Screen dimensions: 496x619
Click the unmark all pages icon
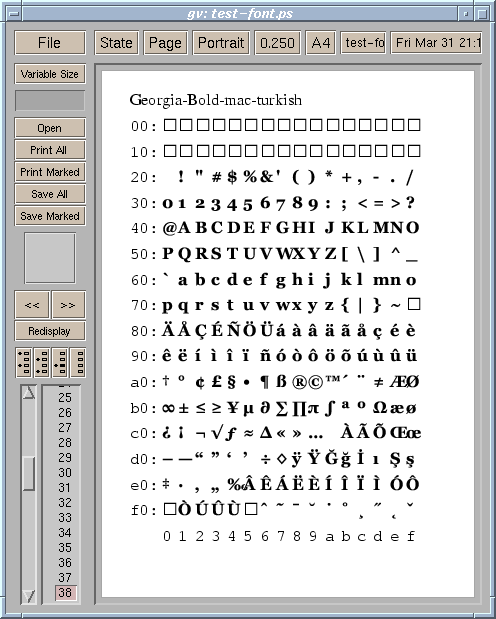coord(78,362)
